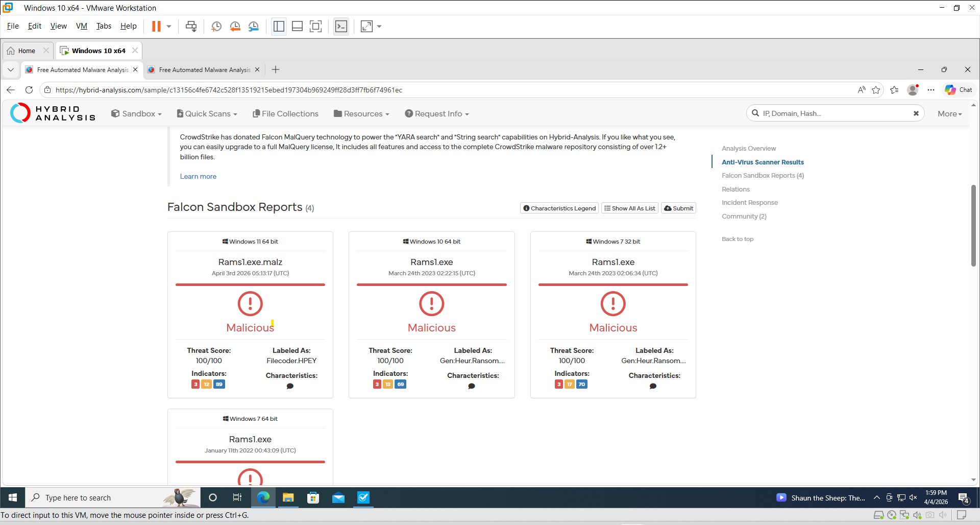This screenshot has height=525, width=980.
Task: Open the Copilot Chat button
Action: [x=959, y=90]
